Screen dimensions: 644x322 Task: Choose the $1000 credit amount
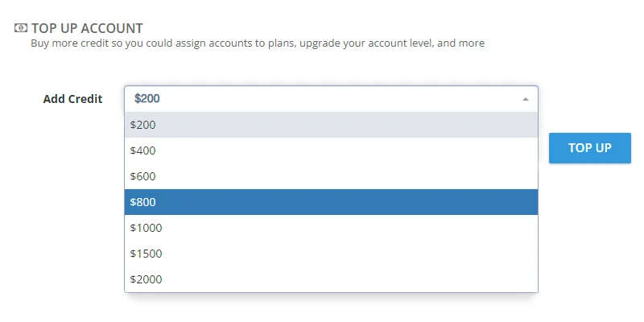pyautogui.click(x=331, y=228)
